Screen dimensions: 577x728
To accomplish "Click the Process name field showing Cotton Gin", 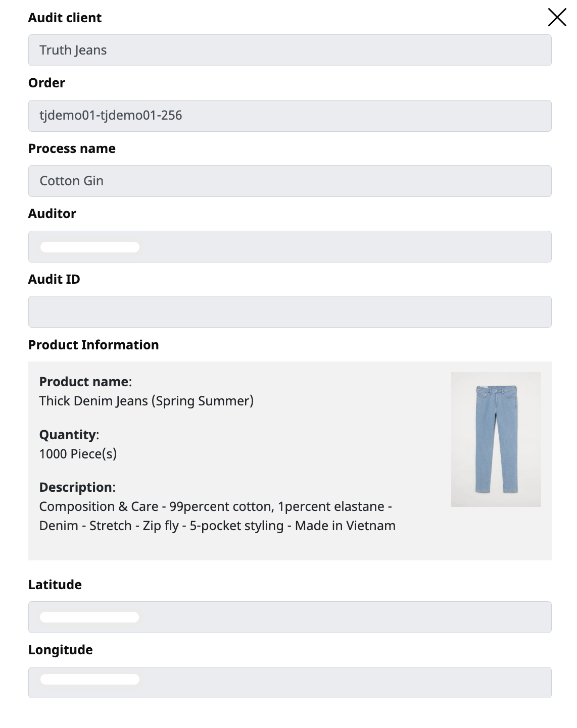I will pos(290,181).
